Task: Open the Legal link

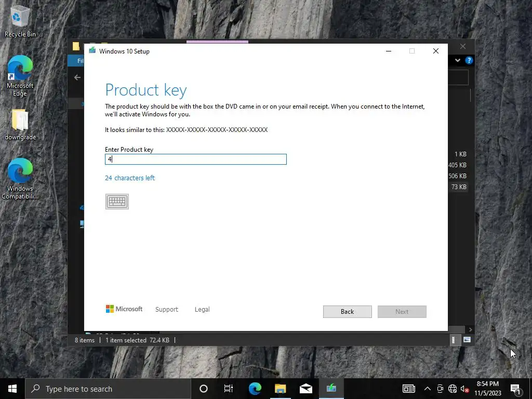Action: (202, 310)
